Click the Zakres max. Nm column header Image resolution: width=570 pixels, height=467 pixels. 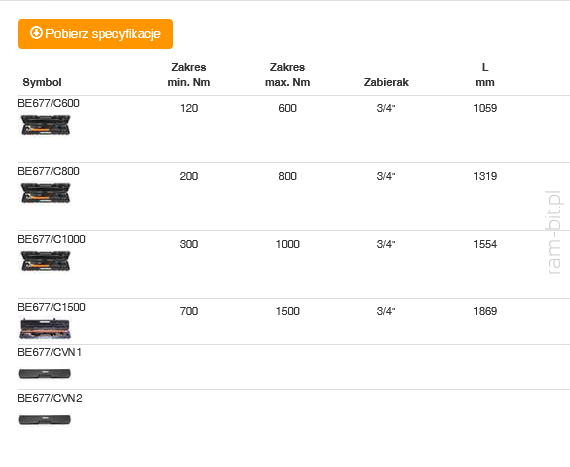[287, 75]
